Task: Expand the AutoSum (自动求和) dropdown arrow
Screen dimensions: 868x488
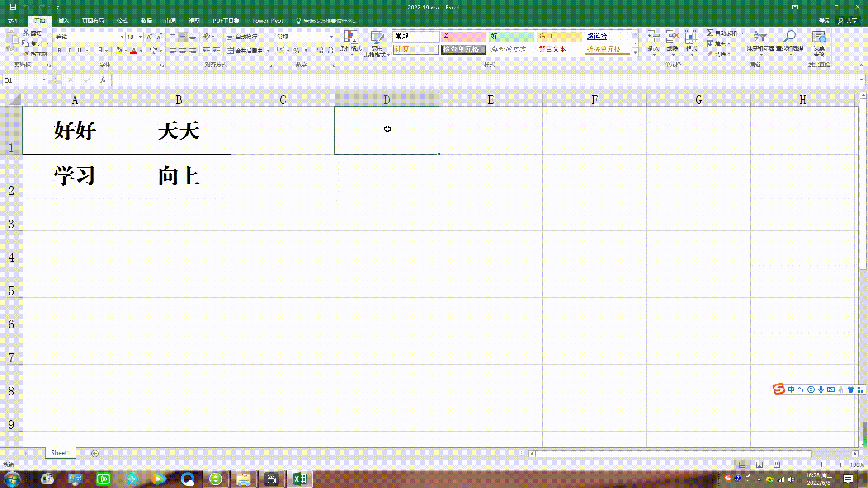Action: [x=742, y=33]
